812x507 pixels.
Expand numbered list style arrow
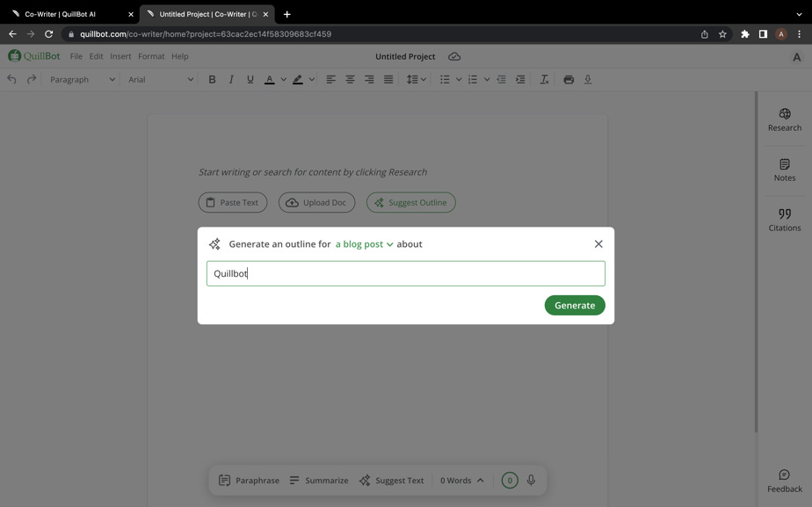coord(487,79)
